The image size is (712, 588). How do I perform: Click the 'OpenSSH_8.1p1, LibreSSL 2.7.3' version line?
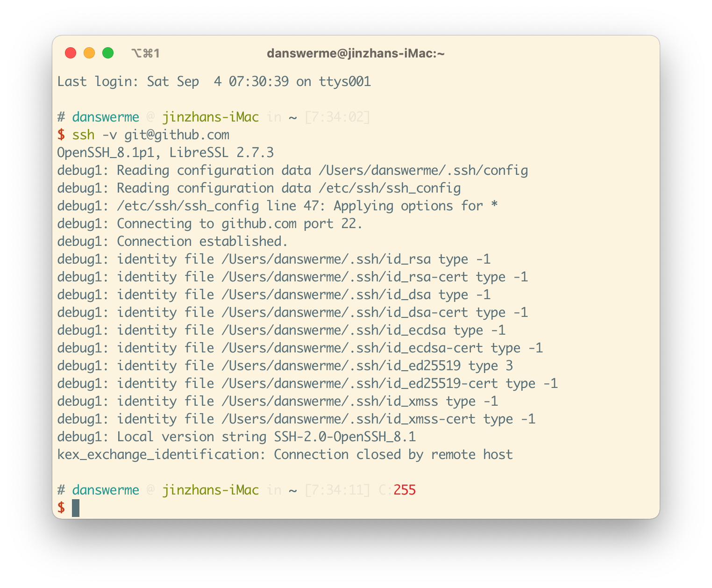165,153
